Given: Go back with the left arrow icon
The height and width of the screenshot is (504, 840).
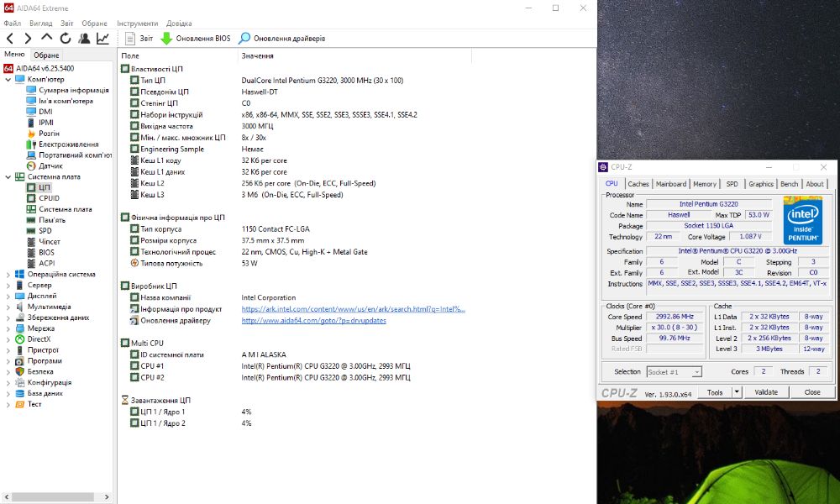Looking at the screenshot, I should 10,38.
